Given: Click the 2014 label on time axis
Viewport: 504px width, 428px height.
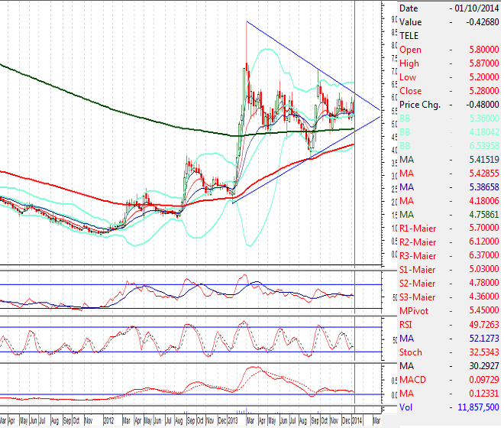Looking at the screenshot, I should [356, 421].
